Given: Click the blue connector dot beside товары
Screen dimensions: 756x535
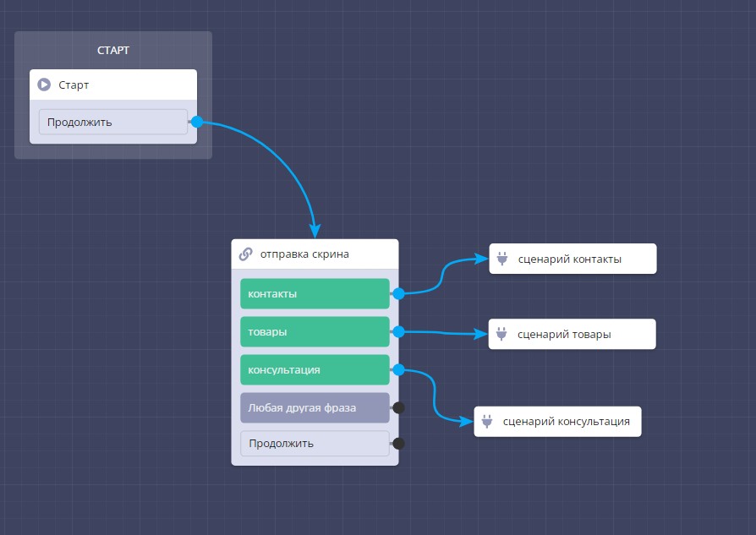Looking at the screenshot, I should coord(398,332).
